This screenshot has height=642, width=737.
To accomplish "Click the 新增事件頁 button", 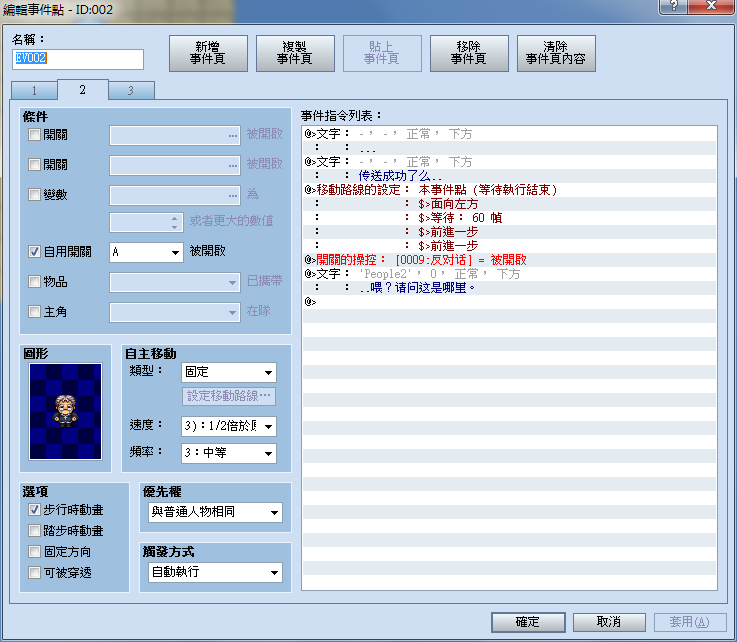I will tap(208, 53).
